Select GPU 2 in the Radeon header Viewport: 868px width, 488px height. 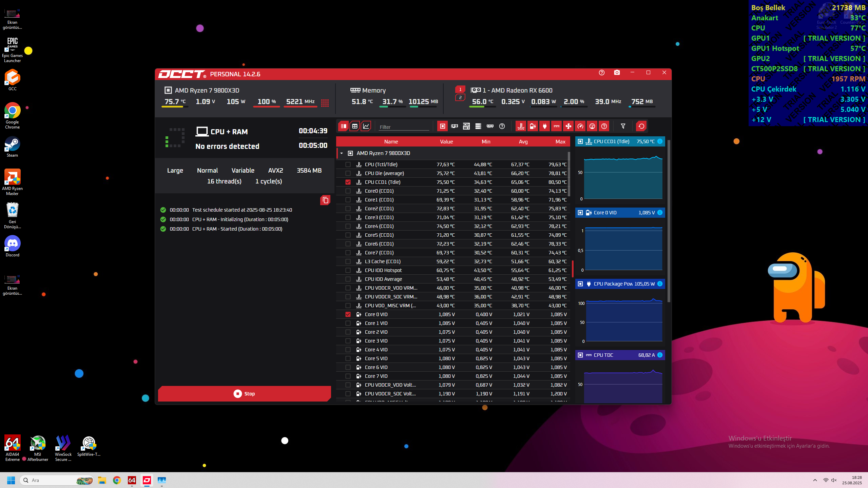click(x=460, y=98)
